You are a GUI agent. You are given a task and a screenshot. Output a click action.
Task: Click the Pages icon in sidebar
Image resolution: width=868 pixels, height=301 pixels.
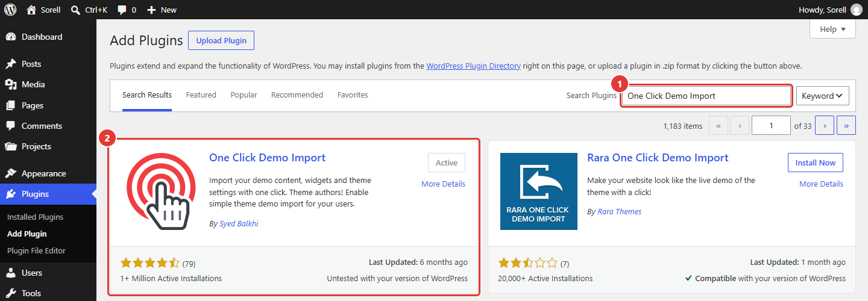[x=11, y=105]
